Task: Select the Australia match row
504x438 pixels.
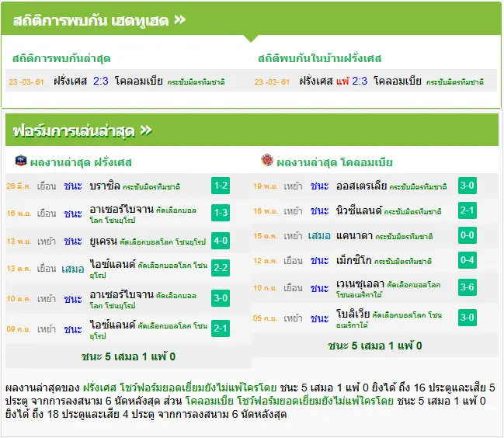Action: click(x=375, y=186)
